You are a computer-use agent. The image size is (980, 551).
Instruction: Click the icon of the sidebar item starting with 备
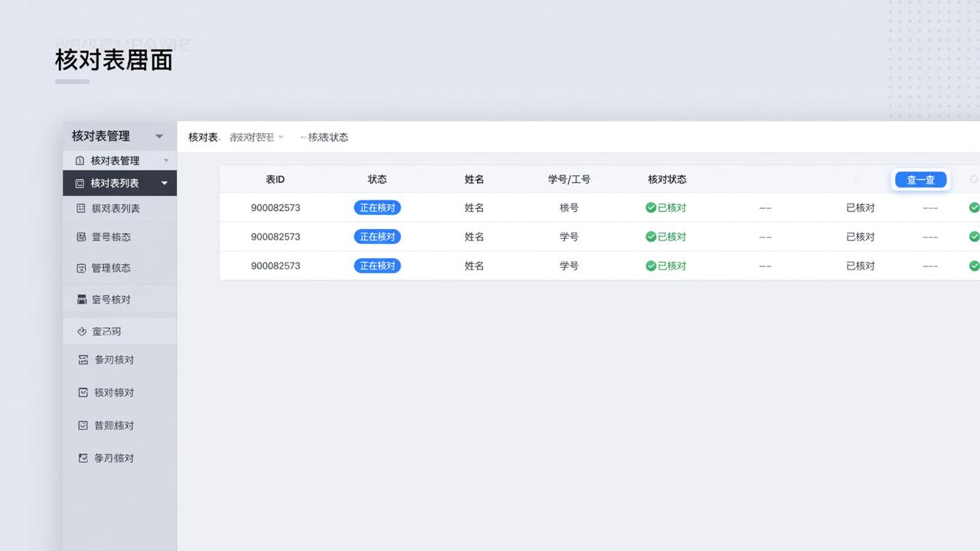[83, 360]
